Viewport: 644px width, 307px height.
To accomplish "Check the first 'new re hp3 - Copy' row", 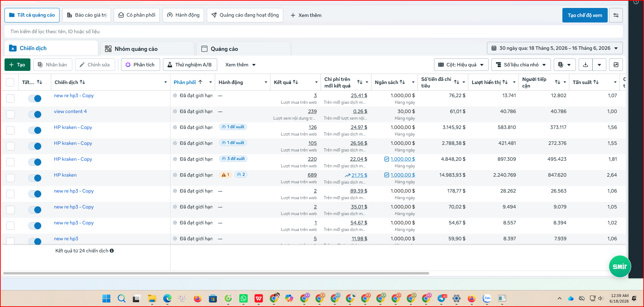I will pyautogui.click(x=10, y=99).
